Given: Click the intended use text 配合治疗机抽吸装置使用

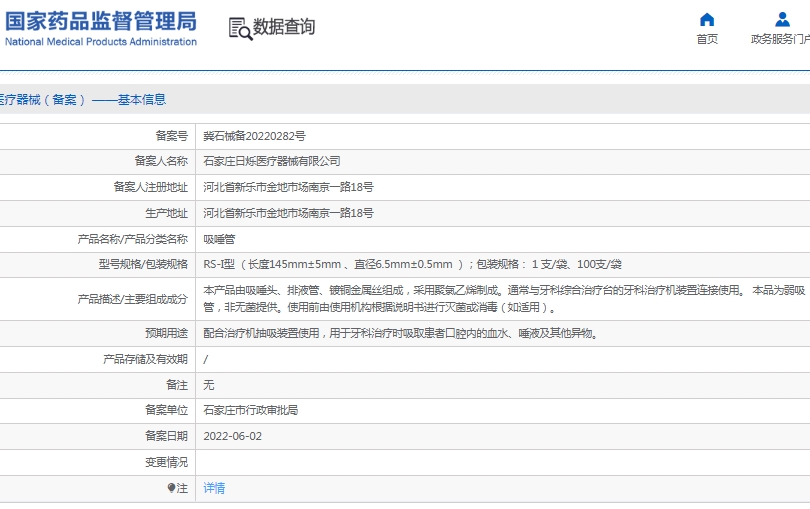Looking at the screenshot, I should coord(401,333).
